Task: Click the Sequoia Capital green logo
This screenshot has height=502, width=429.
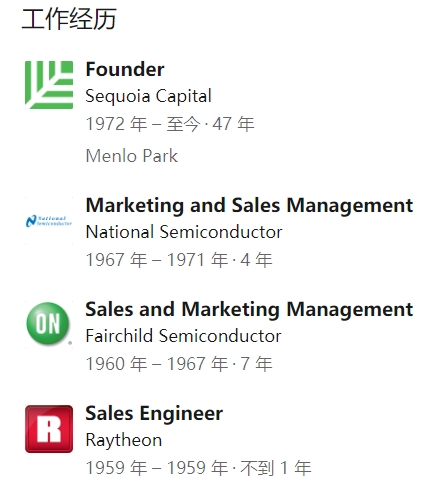Action: pyautogui.click(x=49, y=85)
